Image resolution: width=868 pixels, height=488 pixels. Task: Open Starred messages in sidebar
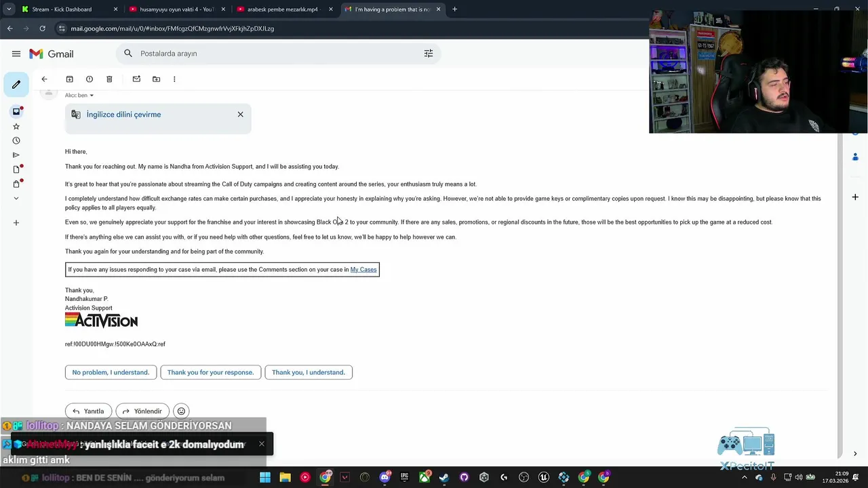16,126
